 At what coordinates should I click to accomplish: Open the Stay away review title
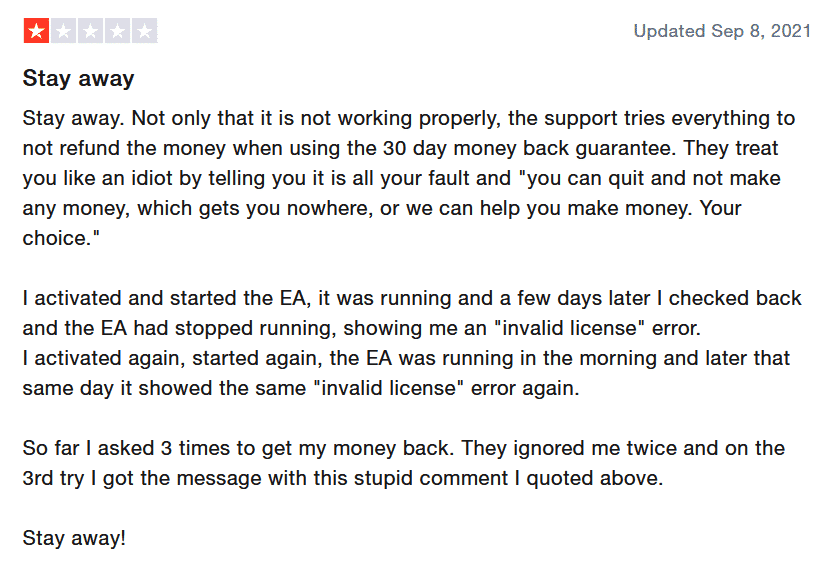coord(78,79)
